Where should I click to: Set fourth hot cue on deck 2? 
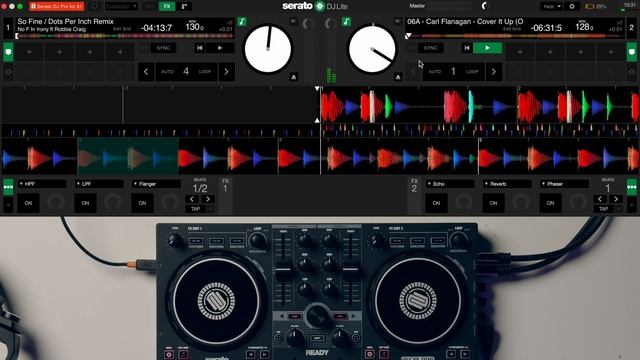tap(611, 52)
